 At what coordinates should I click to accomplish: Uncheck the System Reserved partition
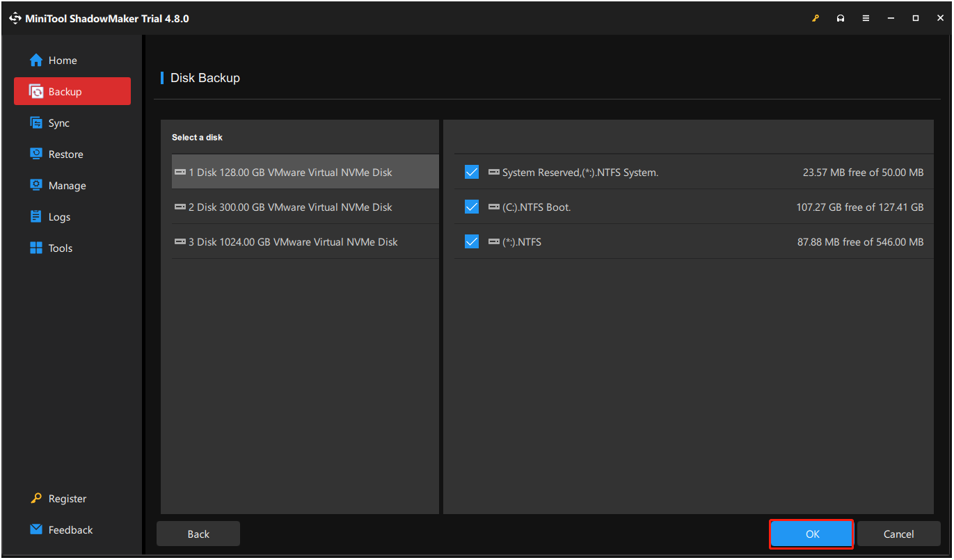point(471,172)
